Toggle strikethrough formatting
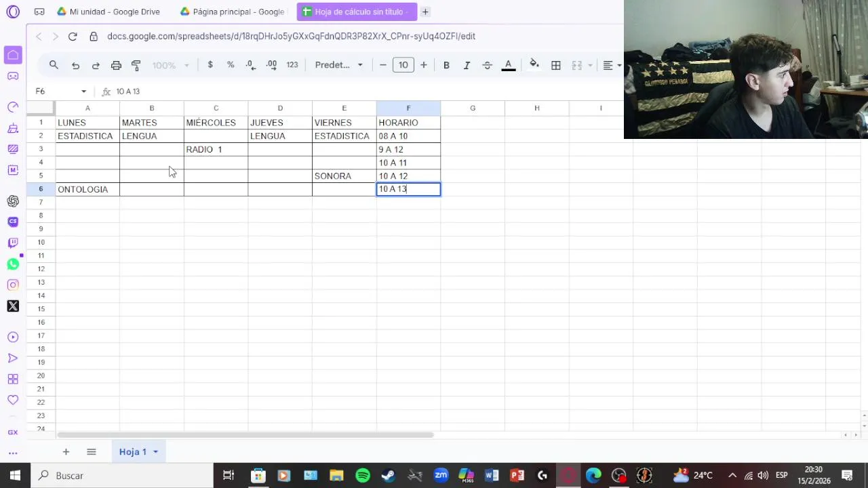The width and height of the screenshot is (868, 488). (487, 65)
